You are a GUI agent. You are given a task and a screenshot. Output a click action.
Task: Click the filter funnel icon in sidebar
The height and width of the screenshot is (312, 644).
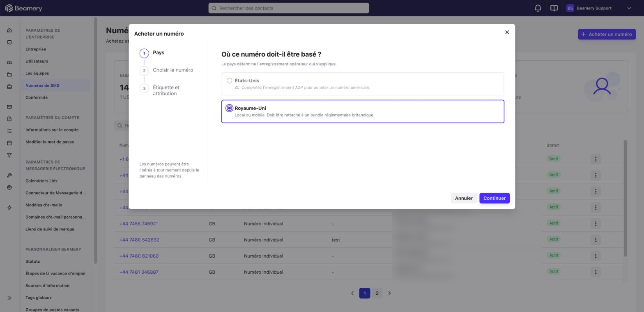tap(9, 155)
